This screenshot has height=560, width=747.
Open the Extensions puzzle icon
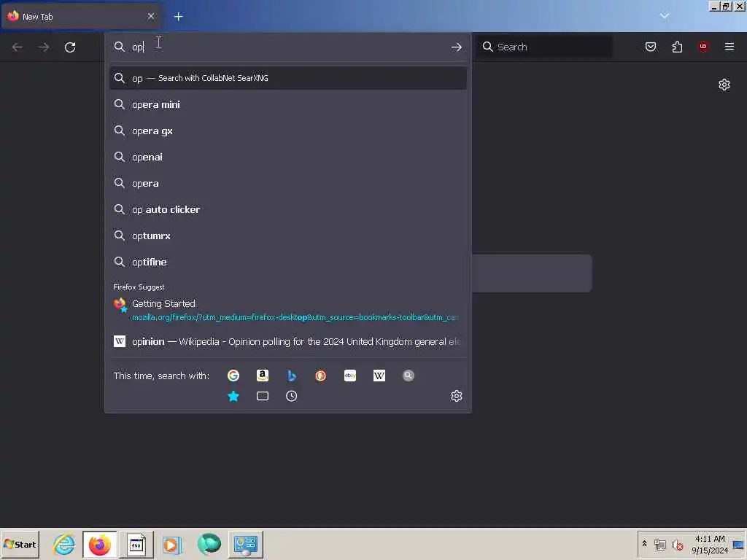(x=677, y=47)
